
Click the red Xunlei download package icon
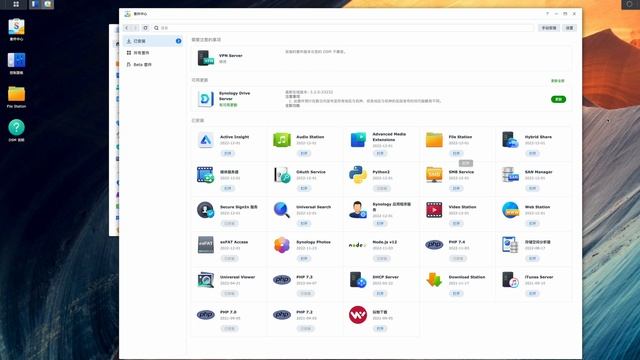click(358, 315)
